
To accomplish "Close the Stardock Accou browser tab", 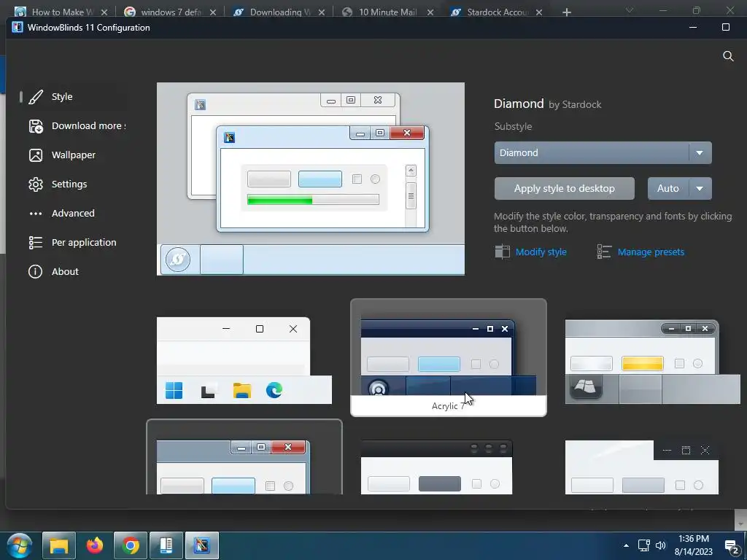I will pyautogui.click(x=539, y=12).
